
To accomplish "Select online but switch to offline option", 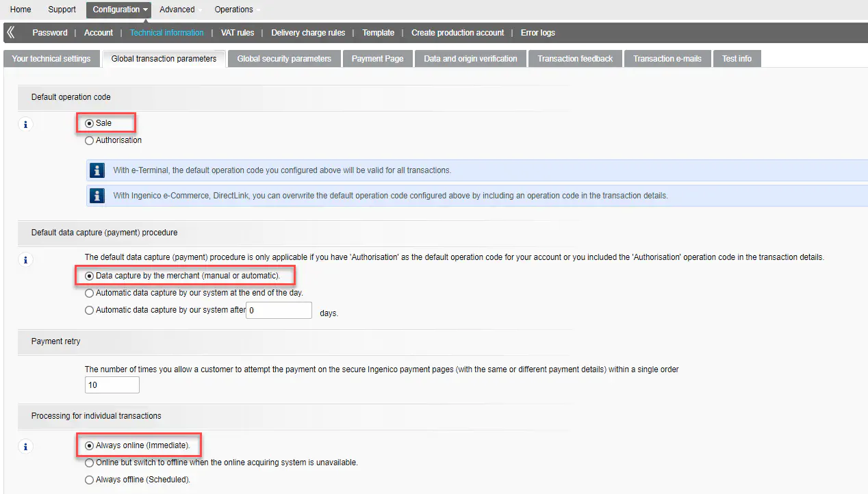I will [x=90, y=463].
